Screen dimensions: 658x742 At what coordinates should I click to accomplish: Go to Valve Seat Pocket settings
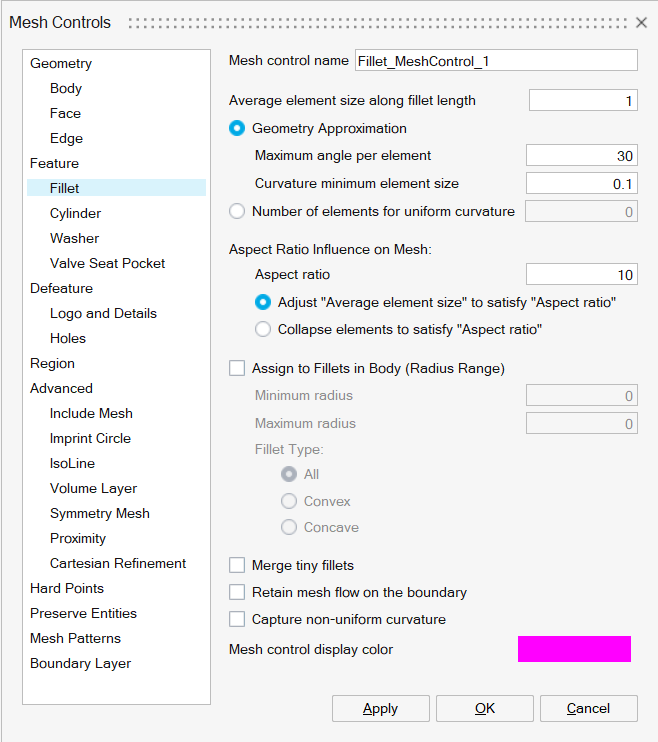click(x=107, y=263)
